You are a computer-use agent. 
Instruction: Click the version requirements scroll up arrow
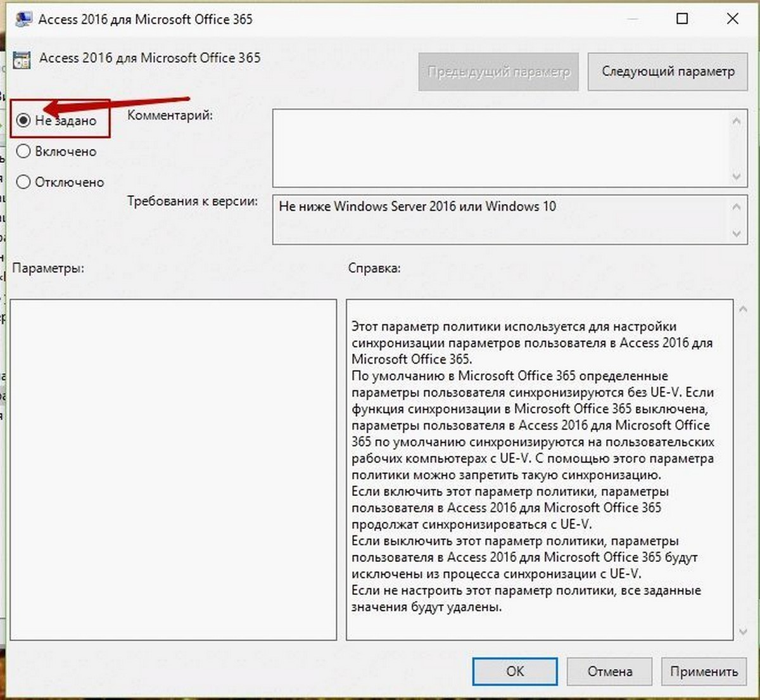(x=736, y=206)
